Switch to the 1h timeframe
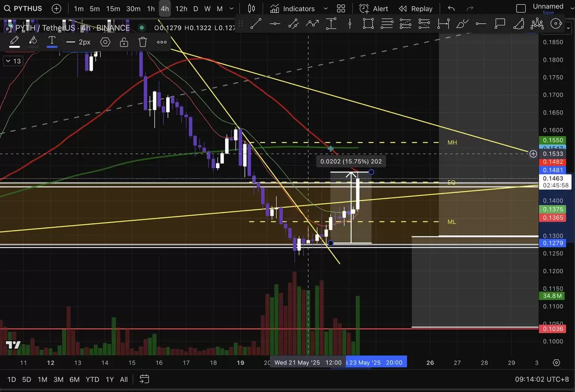The height and width of the screenshot is (392, 575). click(x=150, y=9)
